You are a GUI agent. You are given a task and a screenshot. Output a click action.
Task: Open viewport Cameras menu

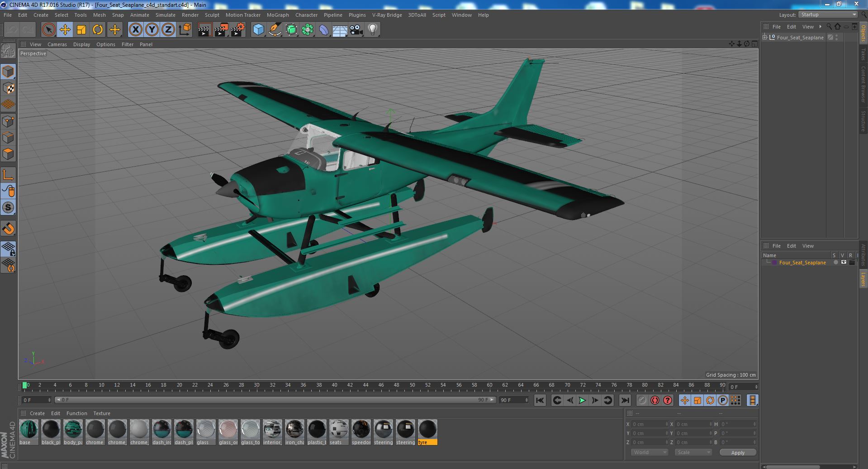pos(57,44)
